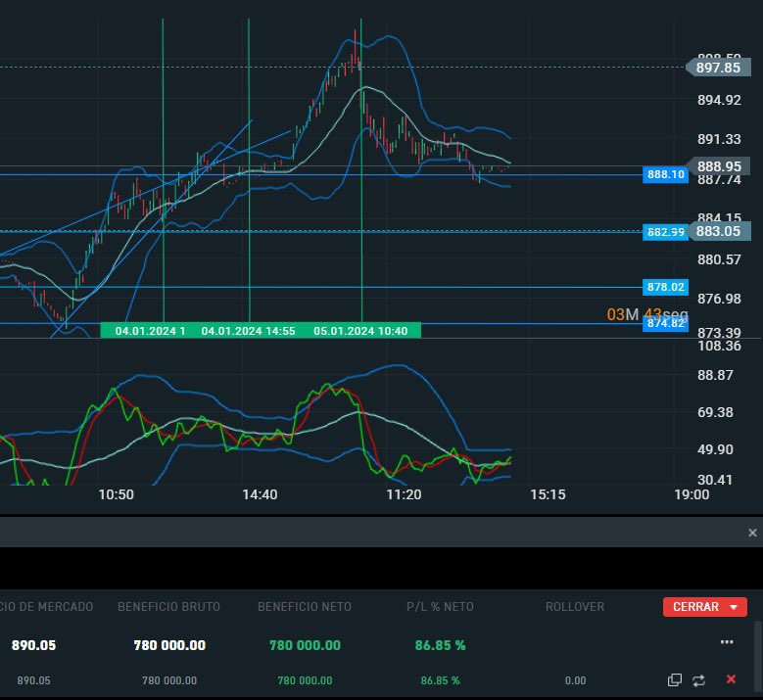Image resolution: width=763 pixels, height=700 pixels.
Task: Click the 14:40 time axis label
Action: [260, 494]
